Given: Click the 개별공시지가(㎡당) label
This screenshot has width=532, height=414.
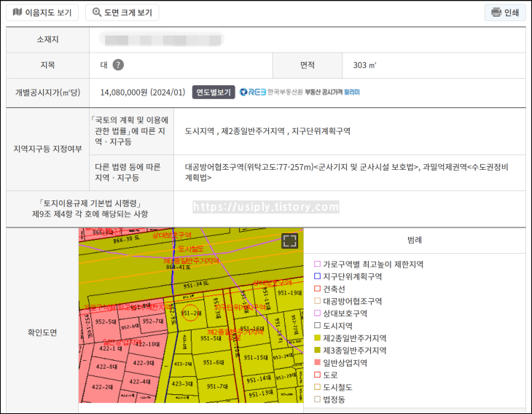Looking at the screenshot, I should point(47,93).
